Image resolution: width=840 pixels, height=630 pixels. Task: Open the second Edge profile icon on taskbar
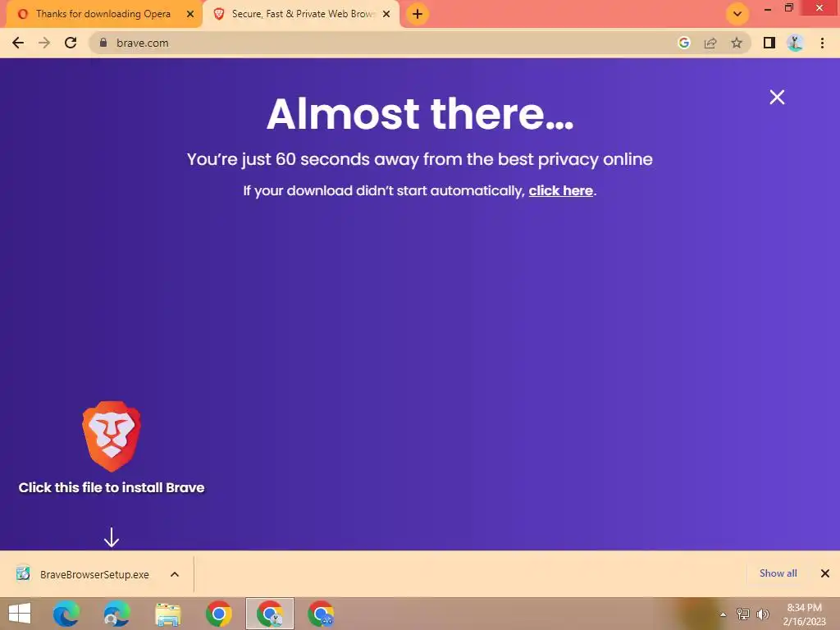tap(116, 614)
